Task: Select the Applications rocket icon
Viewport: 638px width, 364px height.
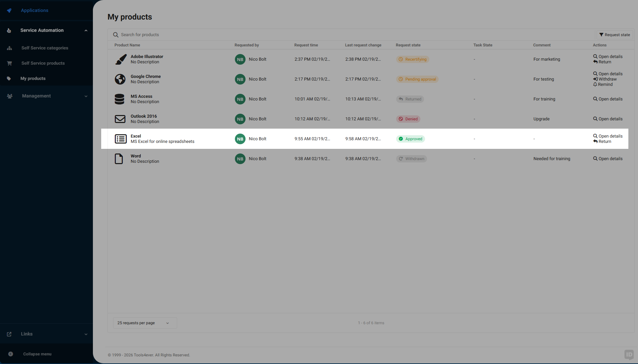Action: tap(9, 10)
